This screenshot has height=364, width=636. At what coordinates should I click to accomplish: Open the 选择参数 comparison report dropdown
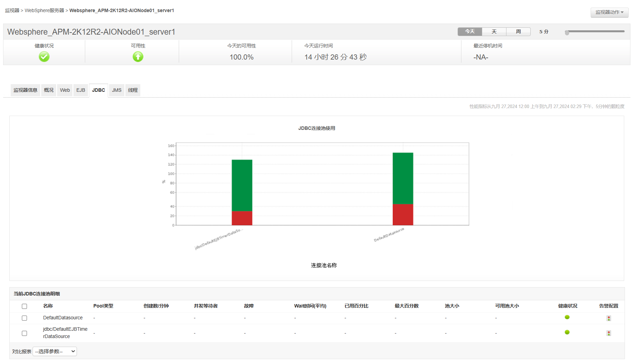tap(55, 352)
